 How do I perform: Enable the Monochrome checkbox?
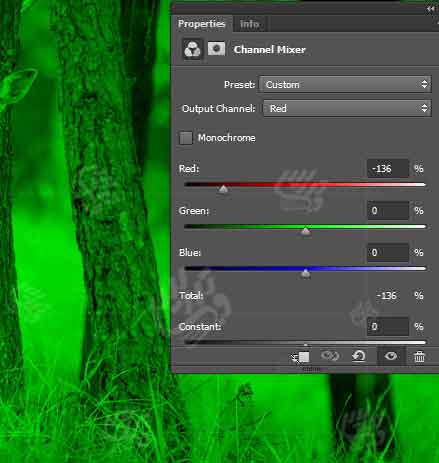tap(186, 138)
